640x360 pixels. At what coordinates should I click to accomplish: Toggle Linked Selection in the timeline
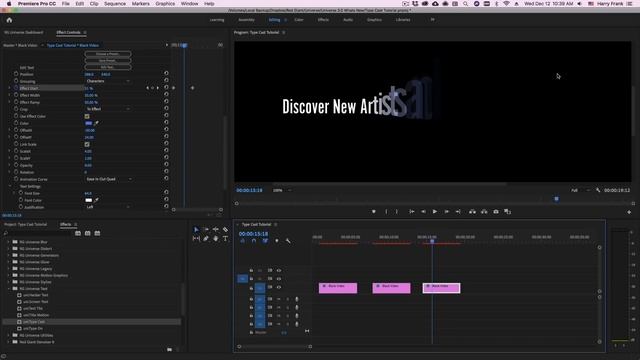265,241
